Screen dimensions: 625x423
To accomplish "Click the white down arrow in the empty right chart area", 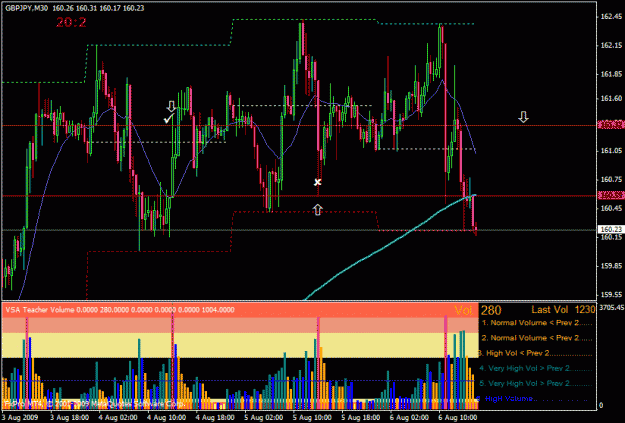I will [523, 117].
